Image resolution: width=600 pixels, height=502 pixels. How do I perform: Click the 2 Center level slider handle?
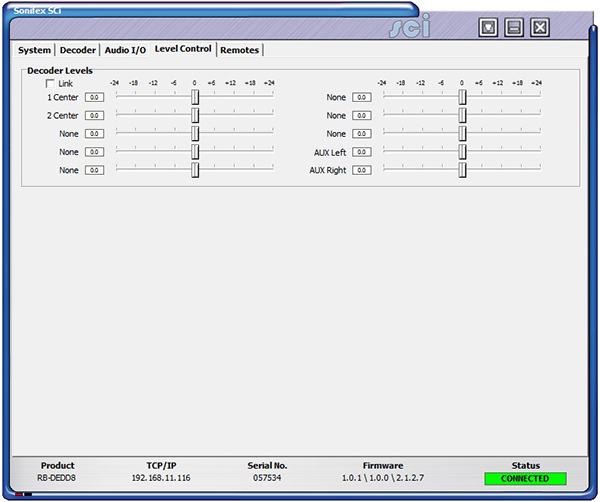195,115
